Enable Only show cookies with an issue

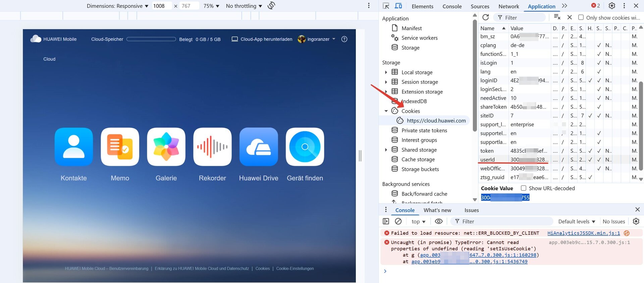581,17
